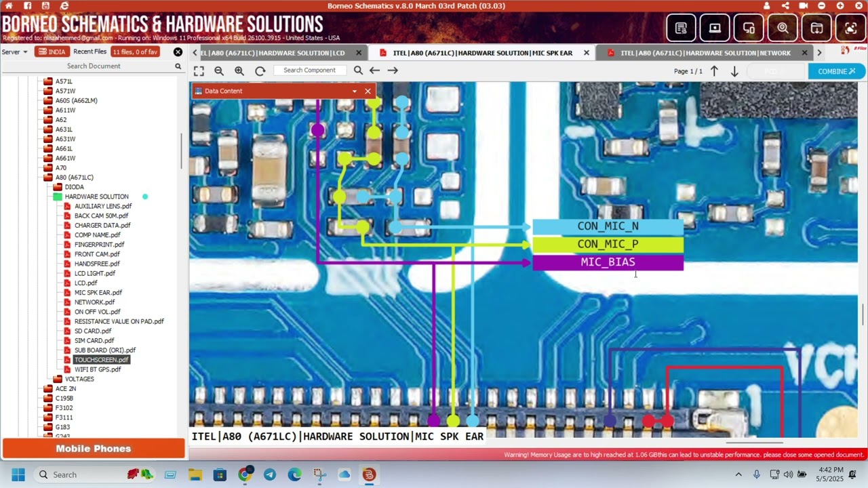
Task: Open the magnifier search tool button
Action: click(783, 28)
